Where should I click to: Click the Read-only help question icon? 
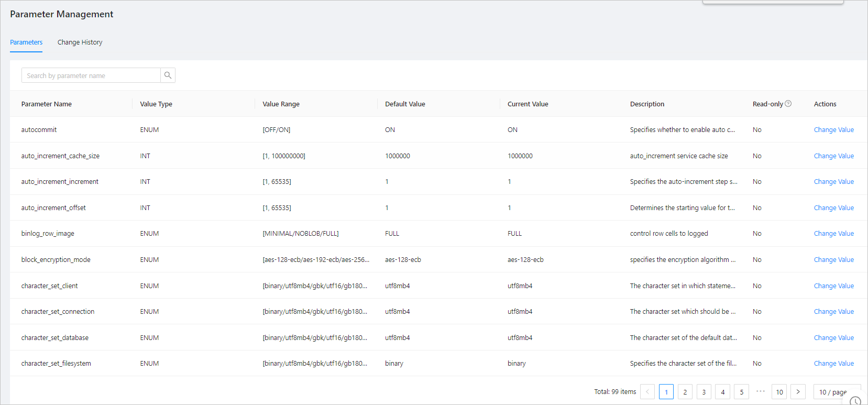[788, 104]
